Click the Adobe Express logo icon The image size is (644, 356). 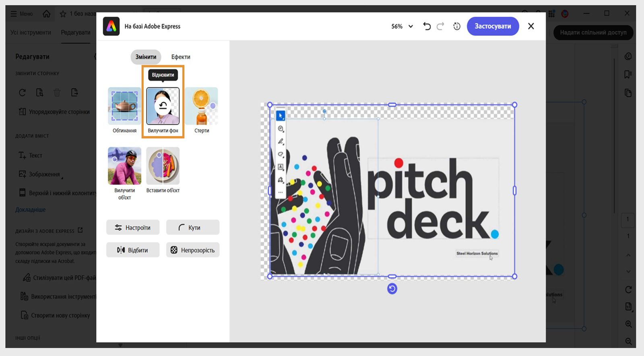tap(111, 26)
